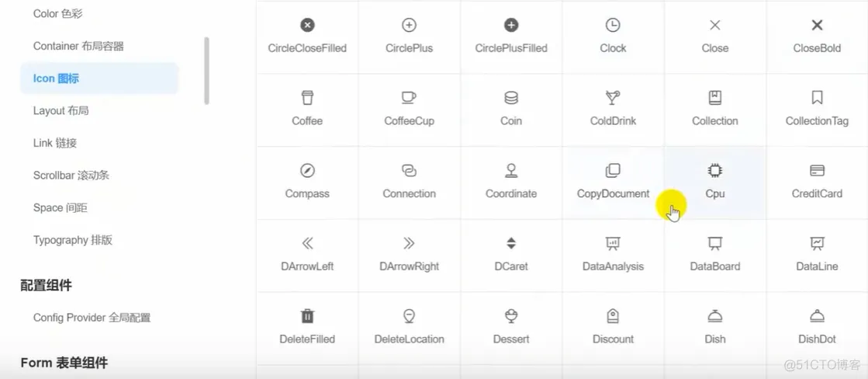The image size is (868, 379).
Task: Click the Dessert icon
Action: 511,316
